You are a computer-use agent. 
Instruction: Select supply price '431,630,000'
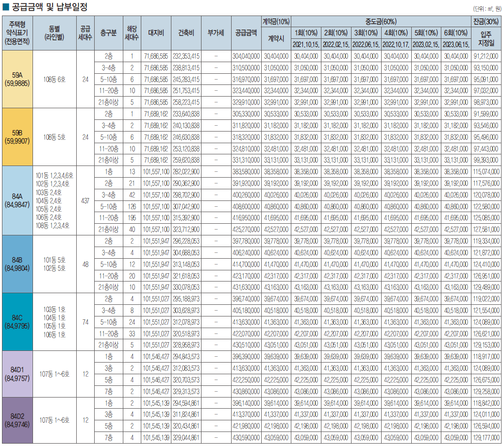pyautogui.click(x=246, y=287)
